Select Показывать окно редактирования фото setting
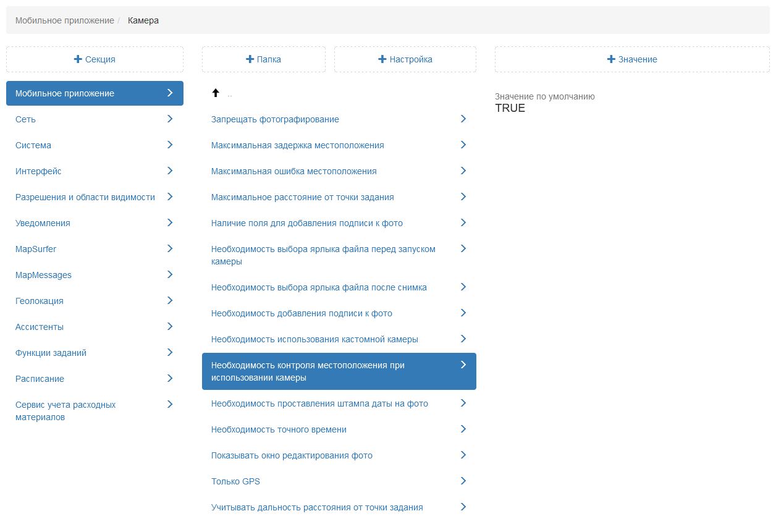The height and width of the screenshot is (532, 776). [339, 455]
